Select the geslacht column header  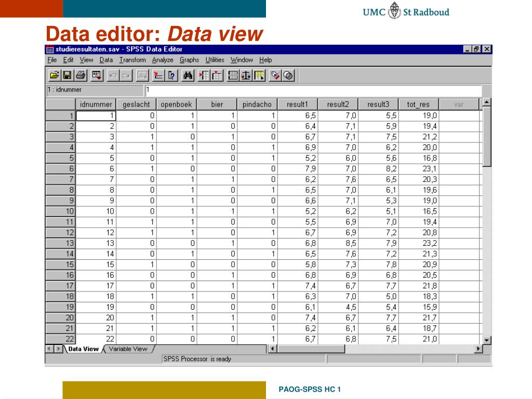(x=136, y=104)
